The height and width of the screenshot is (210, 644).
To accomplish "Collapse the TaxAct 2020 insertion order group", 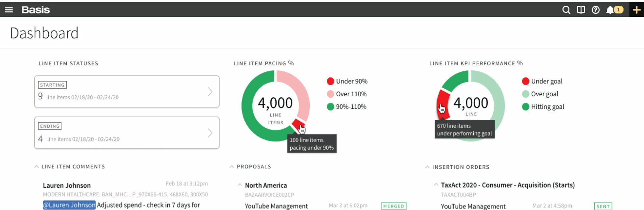I will [436, 185].
